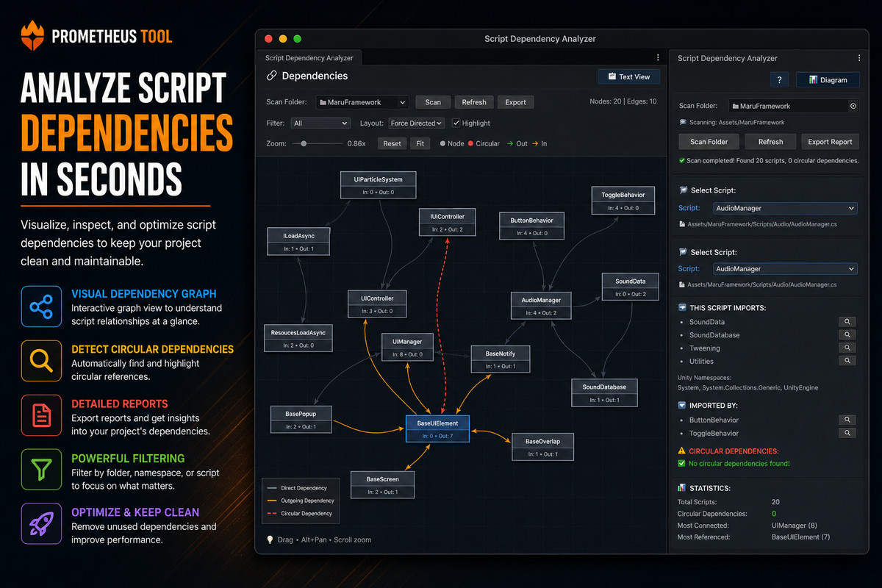The height and width of the screenshot is (588, 882).
Task: Select the BaseScreen node
Action: 382,484
